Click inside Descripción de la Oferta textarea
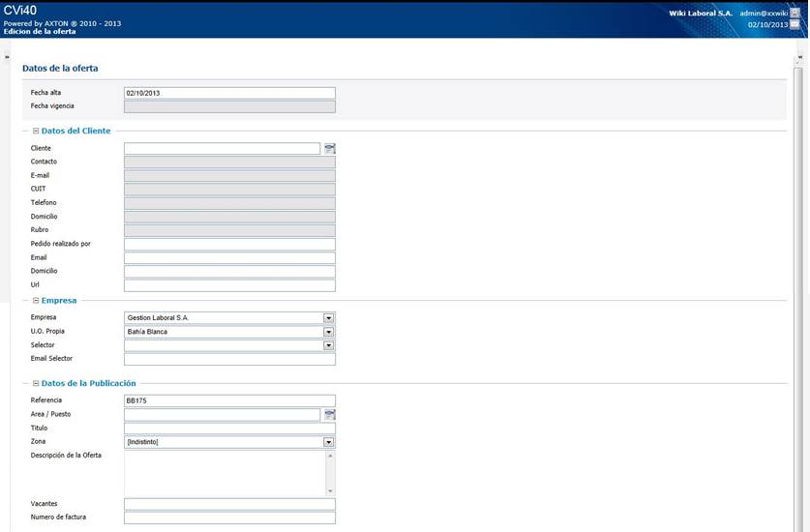810x532 pixels. 225,472
